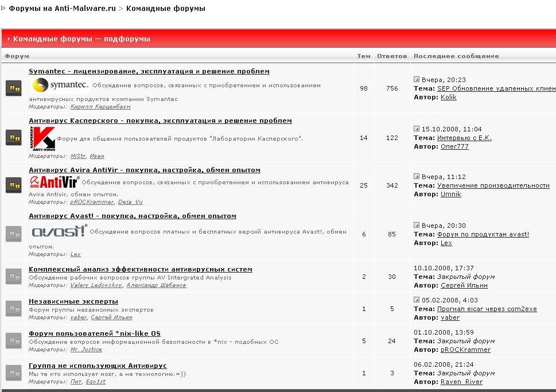Click the reply count 342
The width and height of the screenshot is (556, 392).
pyautogui.click(x=392, y=185)
